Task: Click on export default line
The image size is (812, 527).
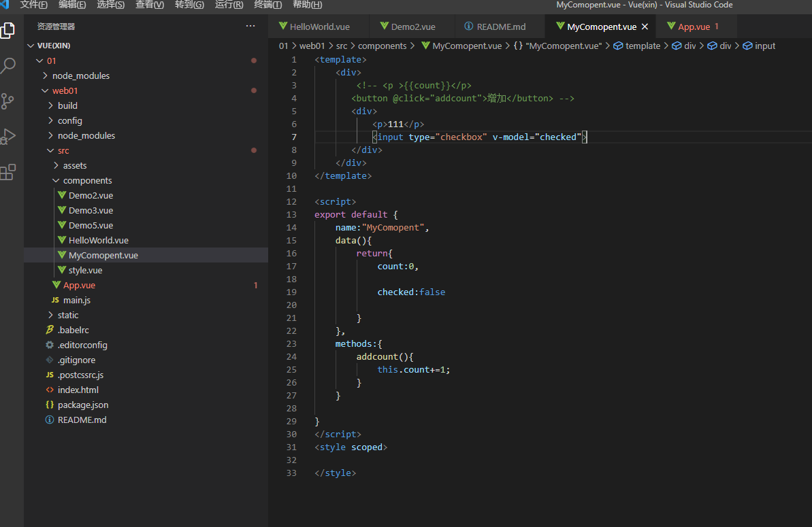Action: (x=356, y=215)
